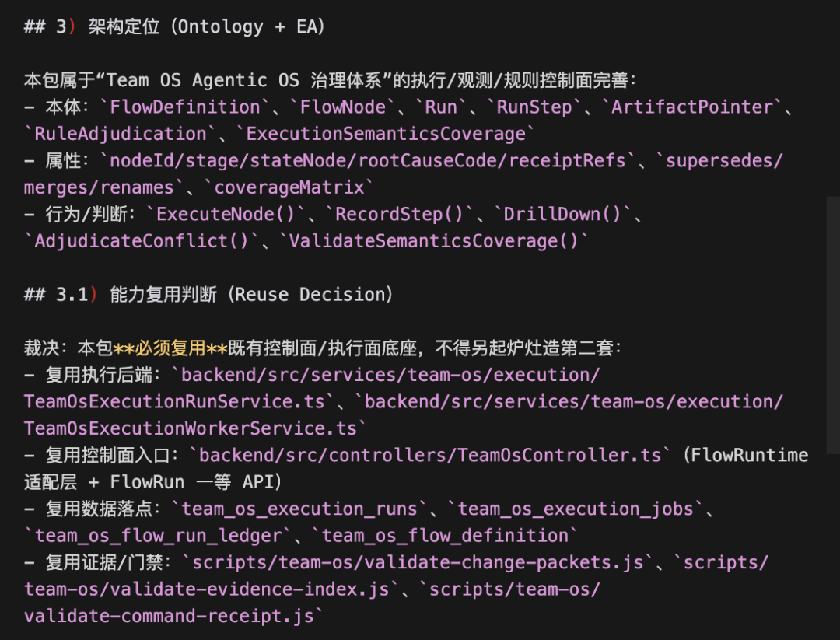Image resolution: width=840 pixels, height=640 pixels.
Task: Click the `coverageMatrix` code term
Action: pyautogui.click(x=289, y=187)
